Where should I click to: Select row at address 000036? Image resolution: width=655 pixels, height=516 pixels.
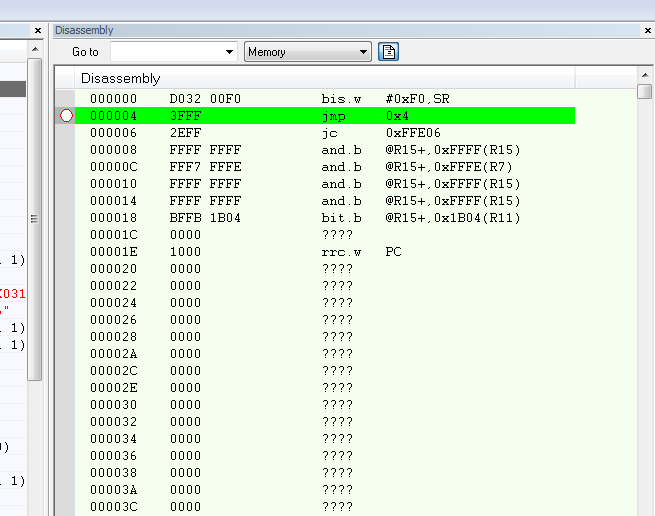[x=325, y=456]
